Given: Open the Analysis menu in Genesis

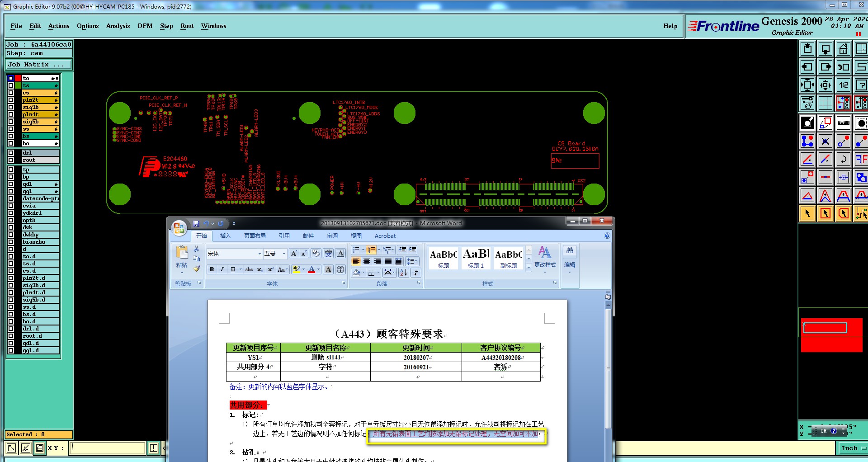Looking at the screenshot, I should pyautogui.click(x=118, y=26).
